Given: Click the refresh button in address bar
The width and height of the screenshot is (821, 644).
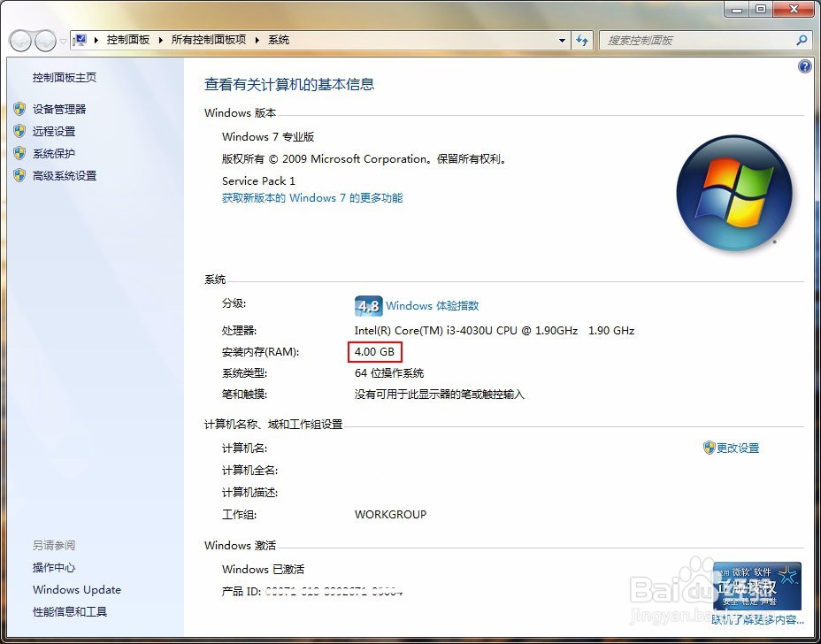Looking at the screenshot, I should [582, 41].
